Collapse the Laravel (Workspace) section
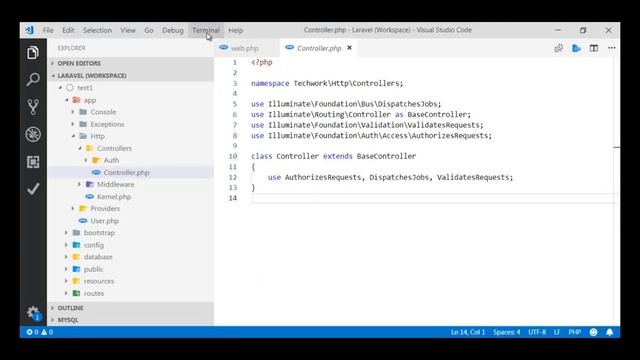This screenshot has height=360, width=640. [x=131, y=76]
